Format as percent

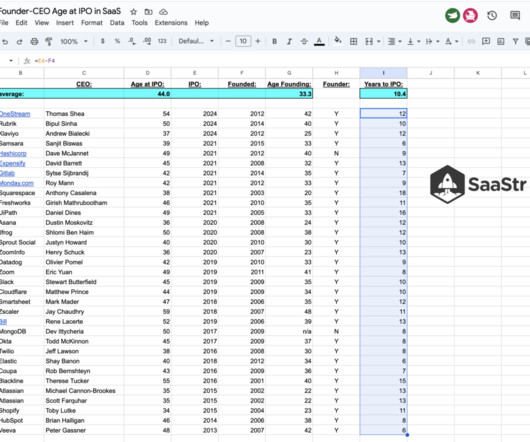(117, 41)
